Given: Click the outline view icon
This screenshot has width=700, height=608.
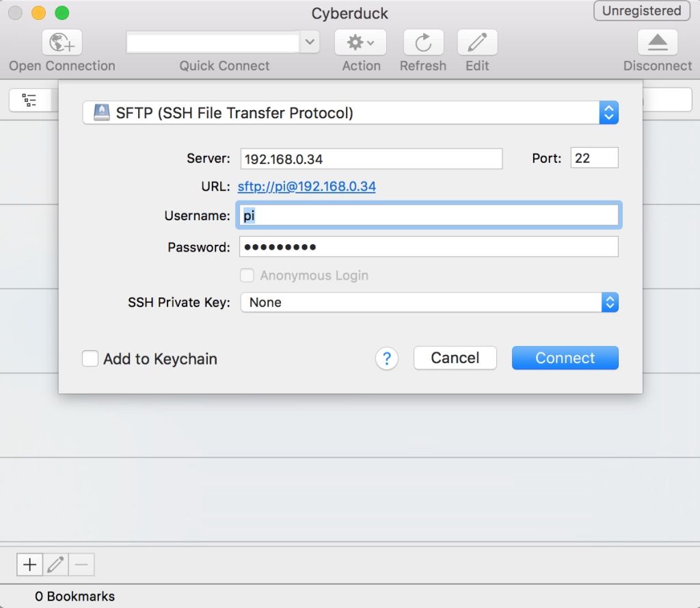Looking at the screenshot, I should [29, 100].
